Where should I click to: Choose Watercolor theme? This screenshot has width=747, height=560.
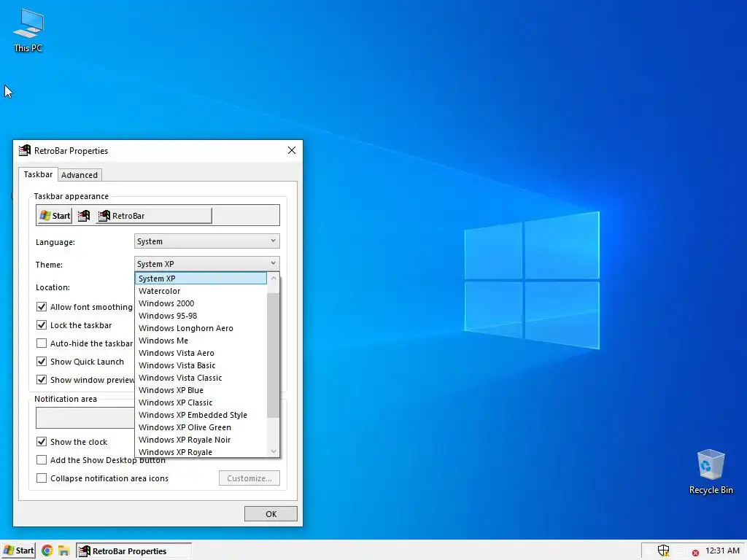click(x=201, y=291)
